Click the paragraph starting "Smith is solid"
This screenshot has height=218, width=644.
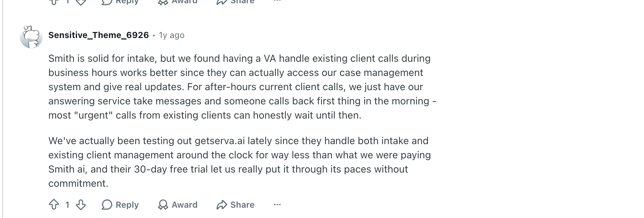click(243, 87)
